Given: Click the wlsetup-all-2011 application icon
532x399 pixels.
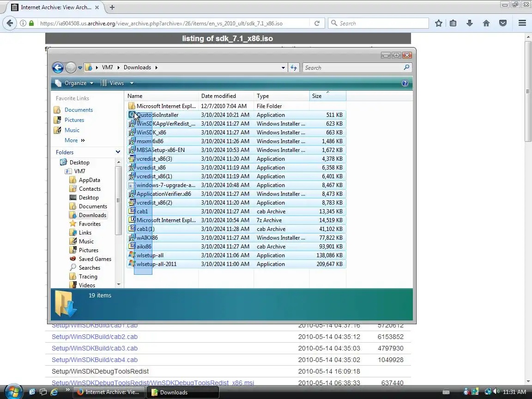Looking at the screenshot, I should click(132, 264).
